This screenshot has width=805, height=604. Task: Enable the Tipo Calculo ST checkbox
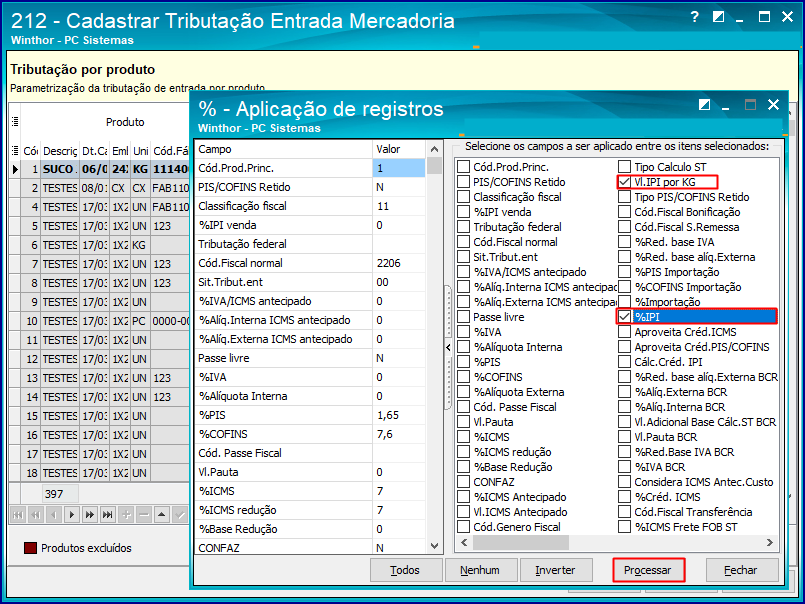624,167
